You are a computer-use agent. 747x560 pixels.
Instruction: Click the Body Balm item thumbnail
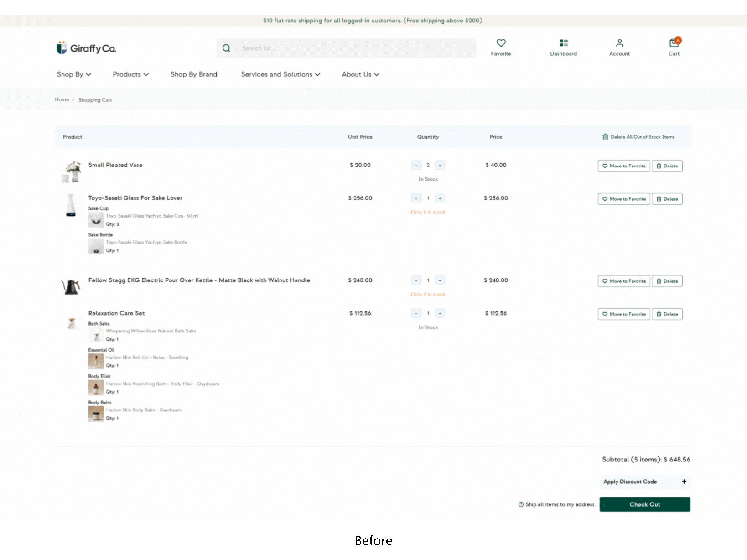(x=96, y=414)
